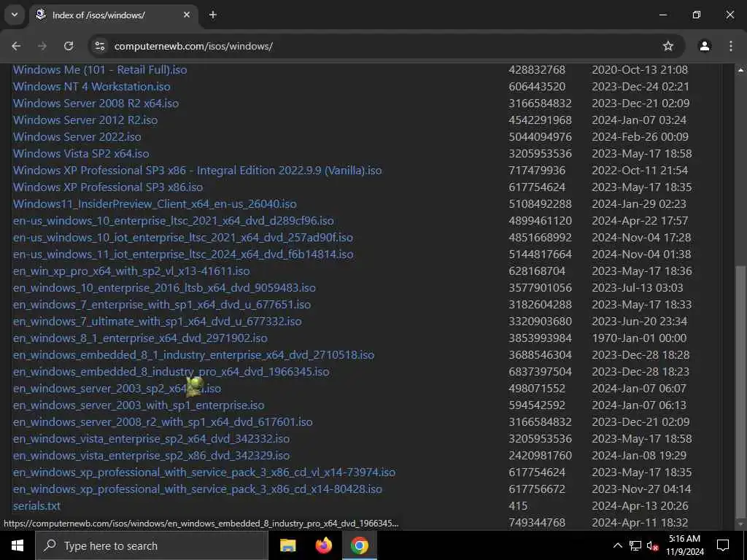Expand the tab search dropdown arrow
The width and height of the screenshot is (747, 560).
[x=15, y=15]
